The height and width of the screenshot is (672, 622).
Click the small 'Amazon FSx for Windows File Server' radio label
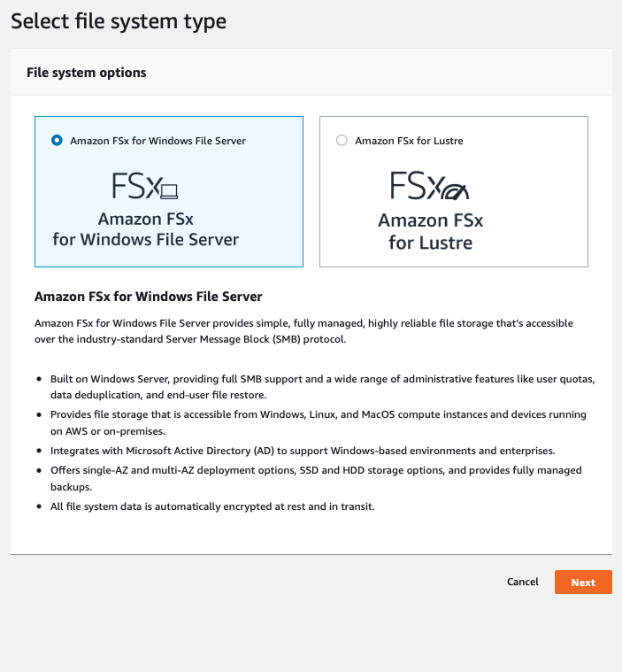(157, 140)
